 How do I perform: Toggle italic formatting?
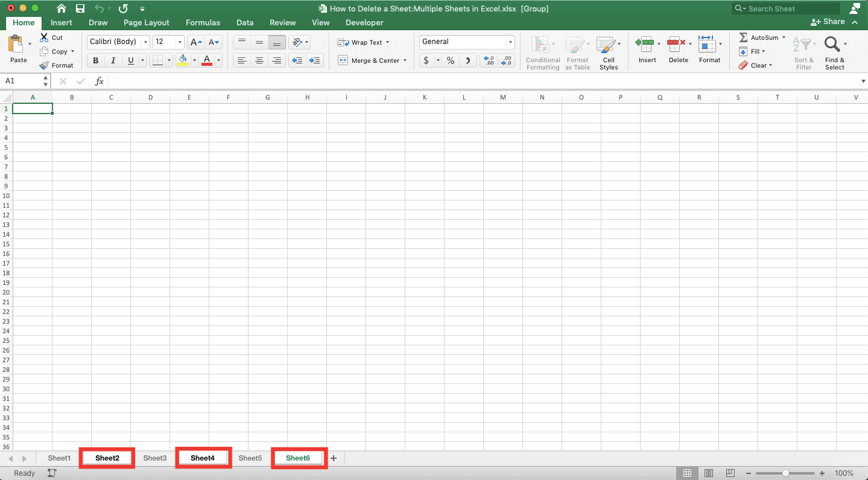point(113,60)
